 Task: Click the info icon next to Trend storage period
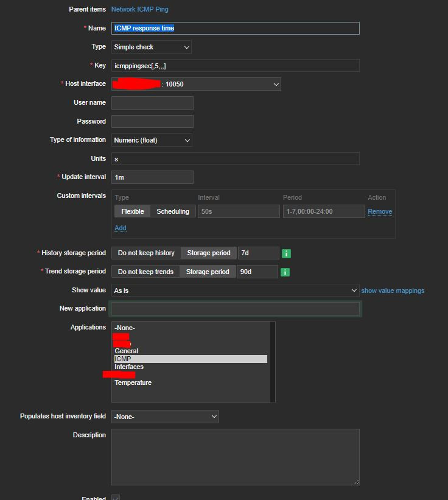285,272
